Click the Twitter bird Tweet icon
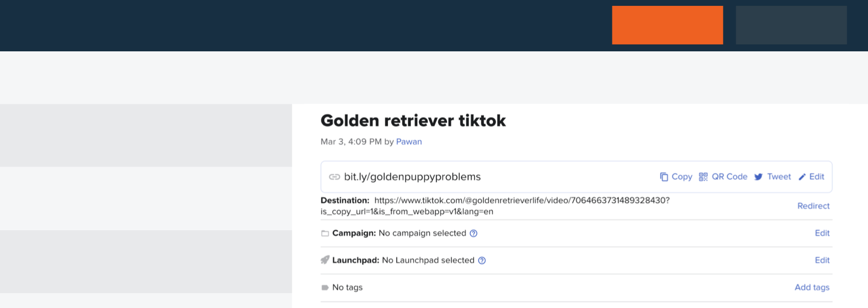This screenshot has height=308, width=868. [758, 177]
